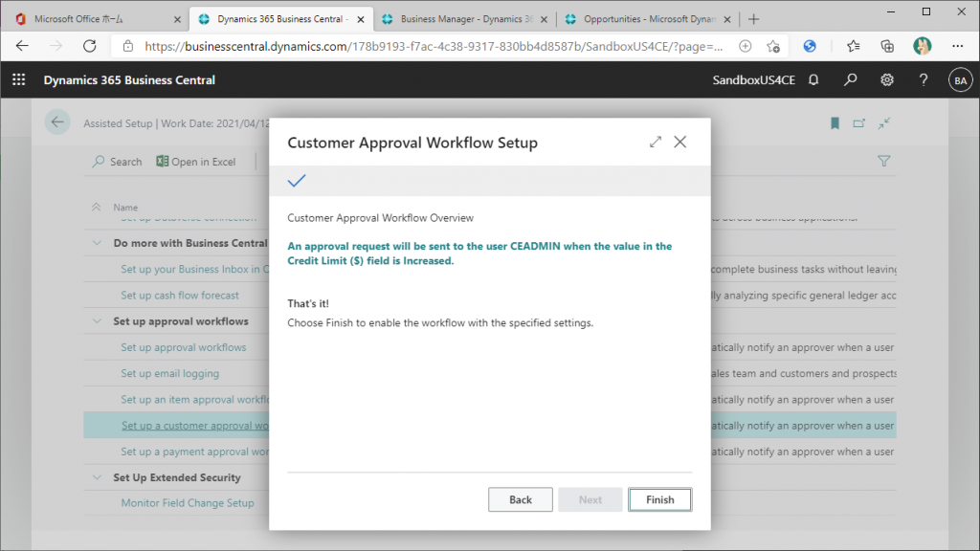The width and height of the screenshot is (980, 551).
Task: Open Set up a payment approval workflow
Action: point(194,452)
